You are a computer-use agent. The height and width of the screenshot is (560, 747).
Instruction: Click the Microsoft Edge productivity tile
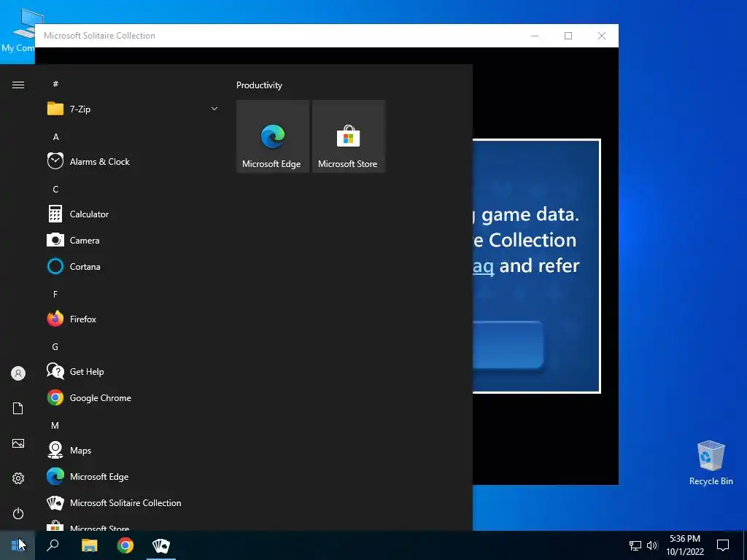(x=273, y=136)
